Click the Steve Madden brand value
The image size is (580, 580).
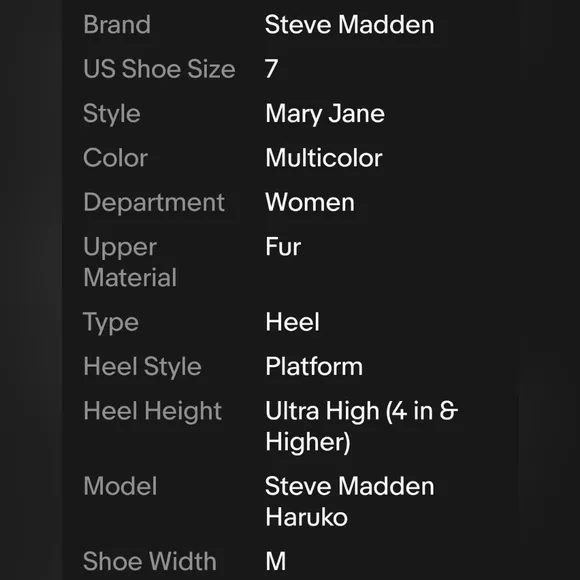point(349,25)
